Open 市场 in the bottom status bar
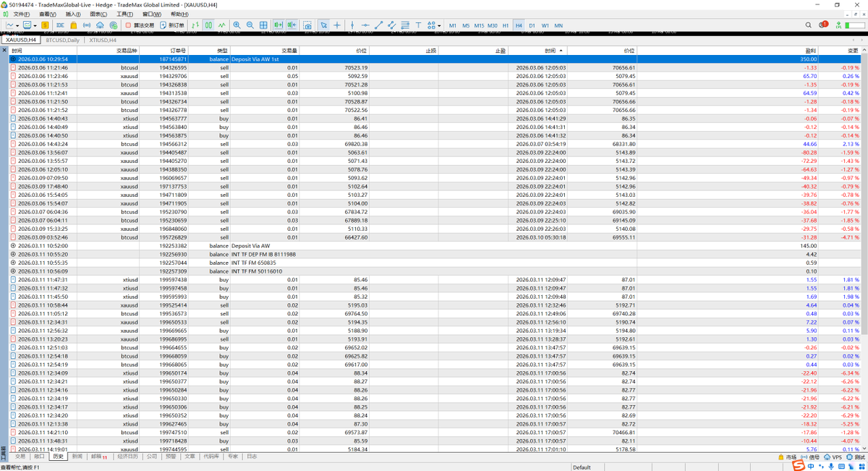This screenshot has width=868, height=471. pos(788,457)
